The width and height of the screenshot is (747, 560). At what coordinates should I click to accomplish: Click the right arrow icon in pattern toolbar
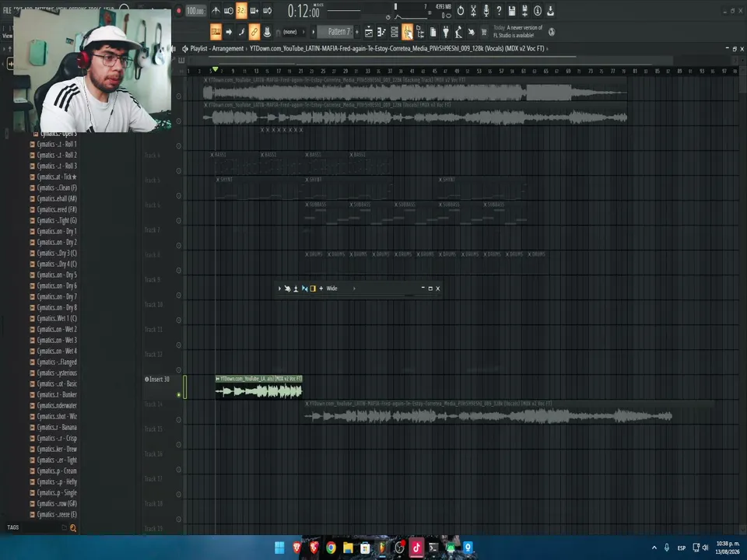click(229, 32)
